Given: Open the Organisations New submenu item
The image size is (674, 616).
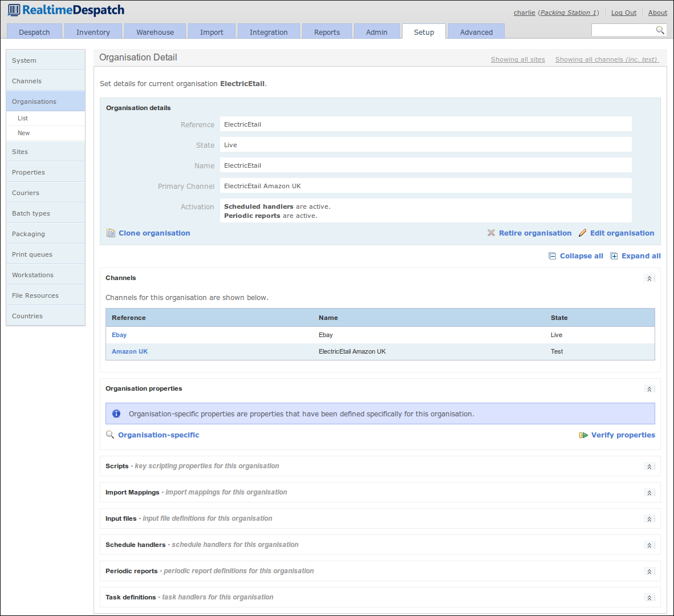Looking at the screenshot, I should 46,133.
